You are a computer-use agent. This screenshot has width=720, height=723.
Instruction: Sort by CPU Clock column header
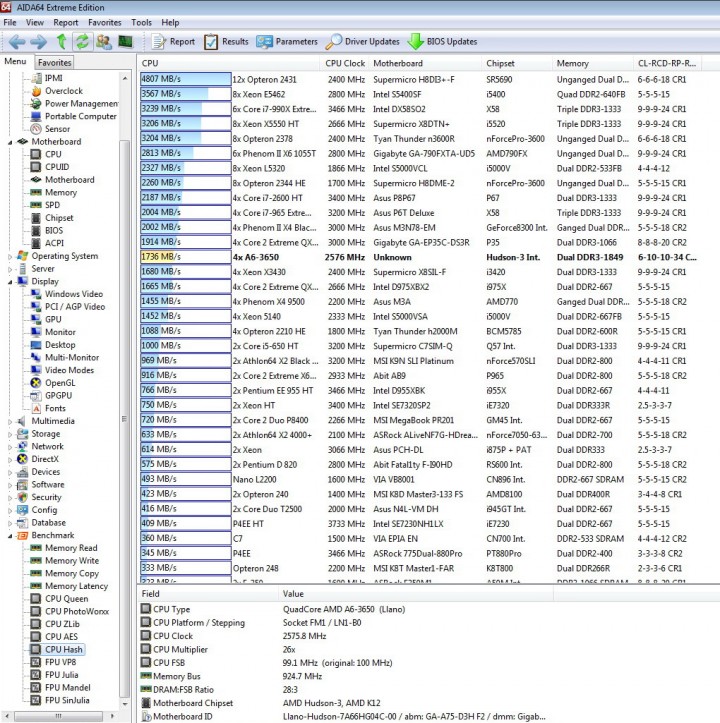click(x=345, y=63)
